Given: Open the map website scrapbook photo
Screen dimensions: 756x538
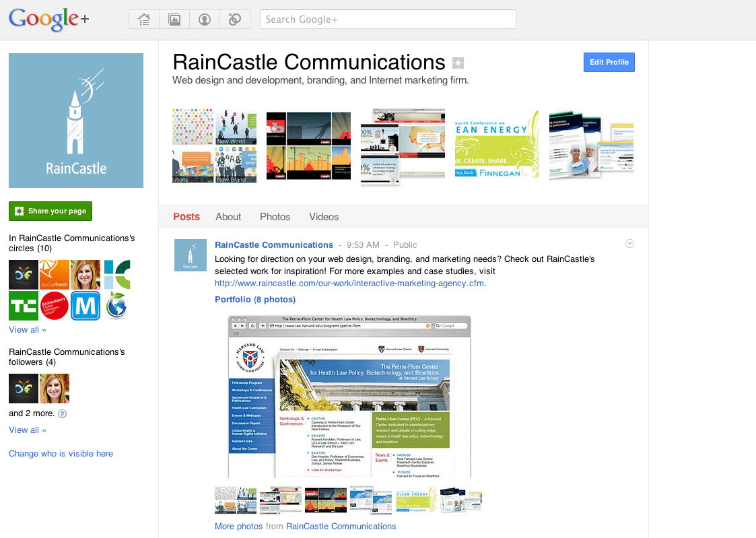Looking at the screenshot, I should tap(403, 147).
